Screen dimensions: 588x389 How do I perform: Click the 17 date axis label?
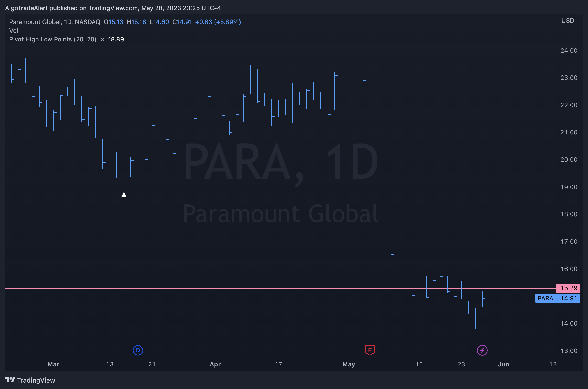click(278, 364)
